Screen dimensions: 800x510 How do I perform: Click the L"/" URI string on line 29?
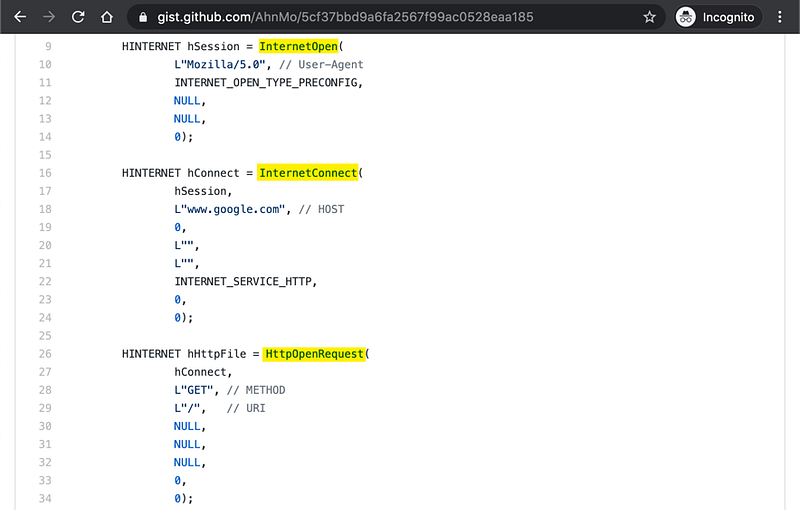point(187,408)
